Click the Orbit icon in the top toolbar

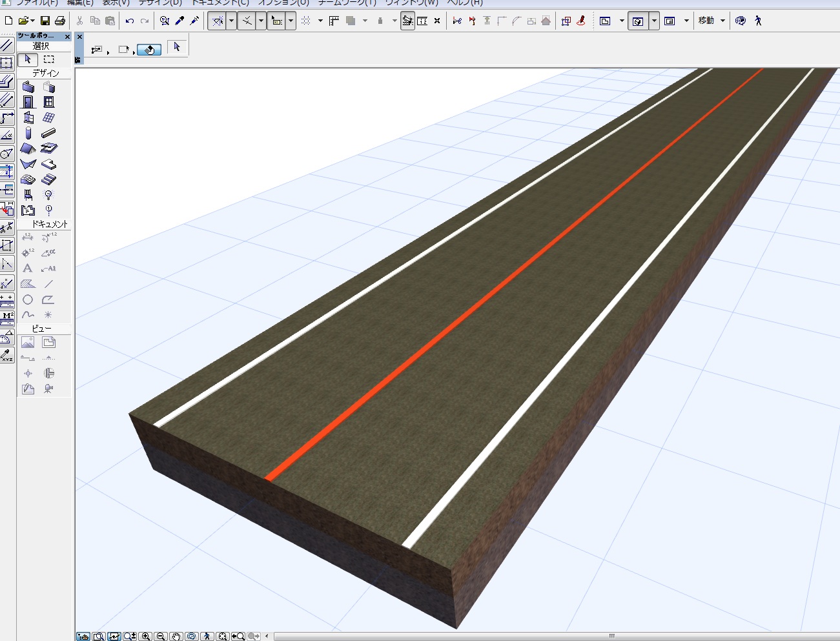pyautogui.click(x=741, y=21)
